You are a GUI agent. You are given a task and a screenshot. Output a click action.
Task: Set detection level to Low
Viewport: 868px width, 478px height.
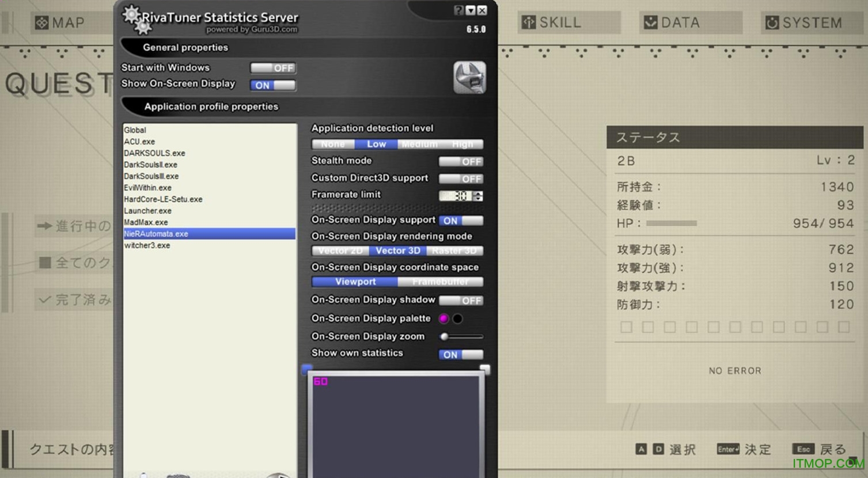376,145
